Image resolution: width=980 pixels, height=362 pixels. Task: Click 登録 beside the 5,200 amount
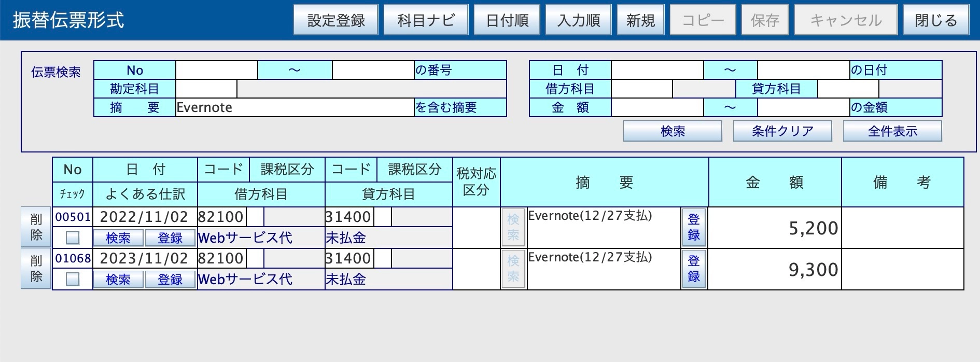(x=694, y=228)
